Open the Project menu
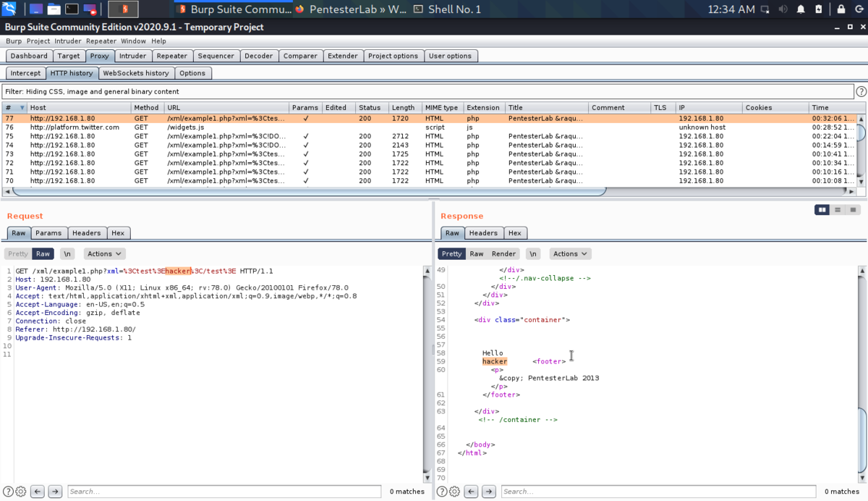Image resolution: width=868 pixels, height=501 pixels. 39,41
